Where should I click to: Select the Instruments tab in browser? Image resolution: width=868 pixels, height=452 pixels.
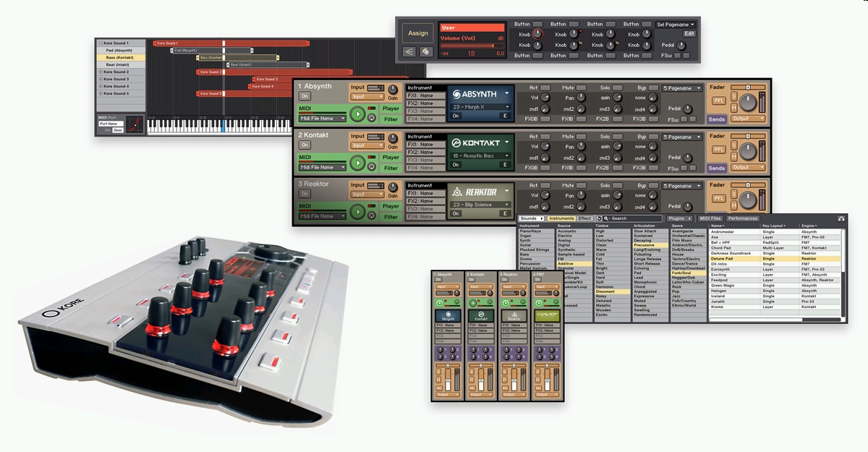pyautogui.click(x=561, y=218)
